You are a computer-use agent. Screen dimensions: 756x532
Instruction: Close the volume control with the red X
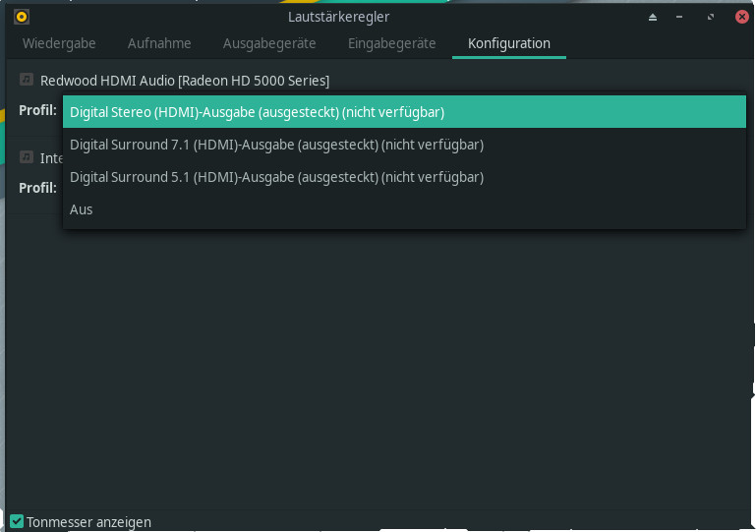pos(740,18)
